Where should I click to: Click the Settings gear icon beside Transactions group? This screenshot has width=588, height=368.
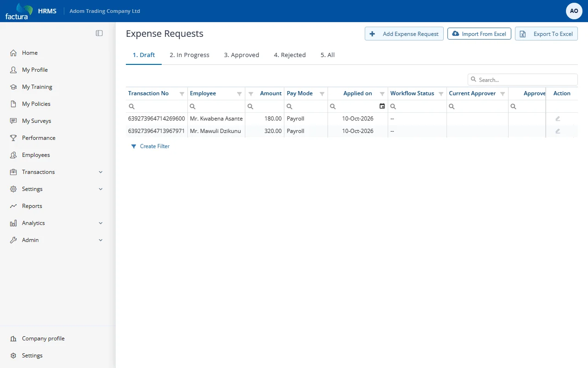click(13, 189)
